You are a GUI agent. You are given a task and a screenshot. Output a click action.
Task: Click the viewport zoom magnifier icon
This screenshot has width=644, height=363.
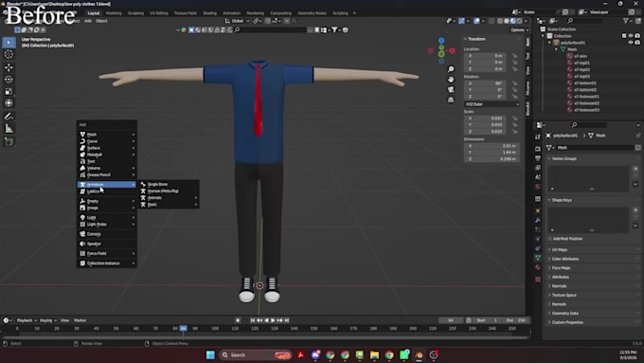[x=451, y=69]
